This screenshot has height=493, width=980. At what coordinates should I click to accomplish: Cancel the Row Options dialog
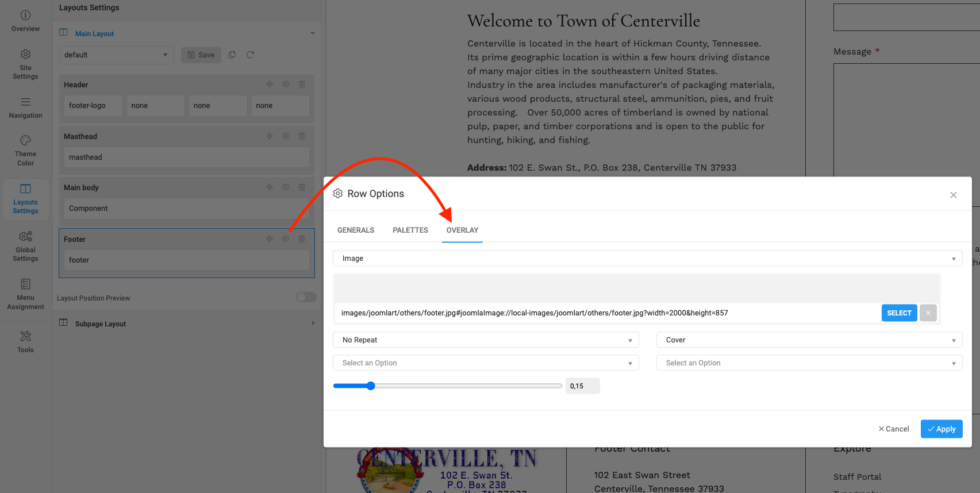894,429
